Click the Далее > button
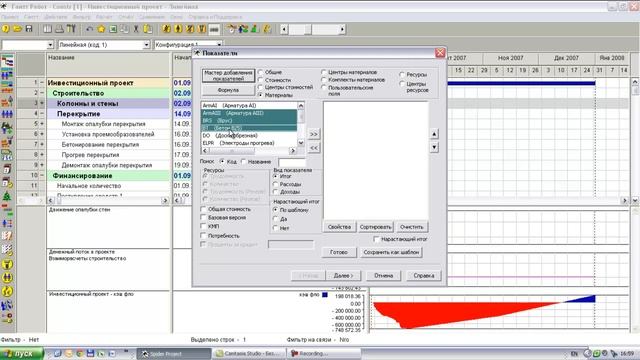 (x=343, y=276)
